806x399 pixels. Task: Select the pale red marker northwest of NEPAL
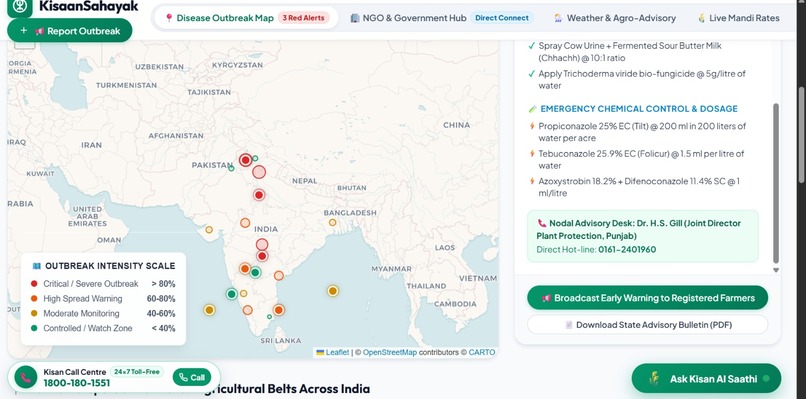pos(259,172)
